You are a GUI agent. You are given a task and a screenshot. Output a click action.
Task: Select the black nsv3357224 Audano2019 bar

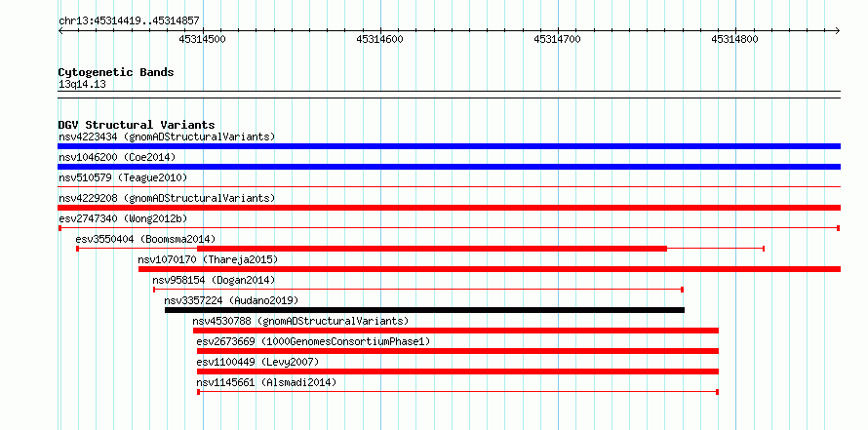[424, 310]
